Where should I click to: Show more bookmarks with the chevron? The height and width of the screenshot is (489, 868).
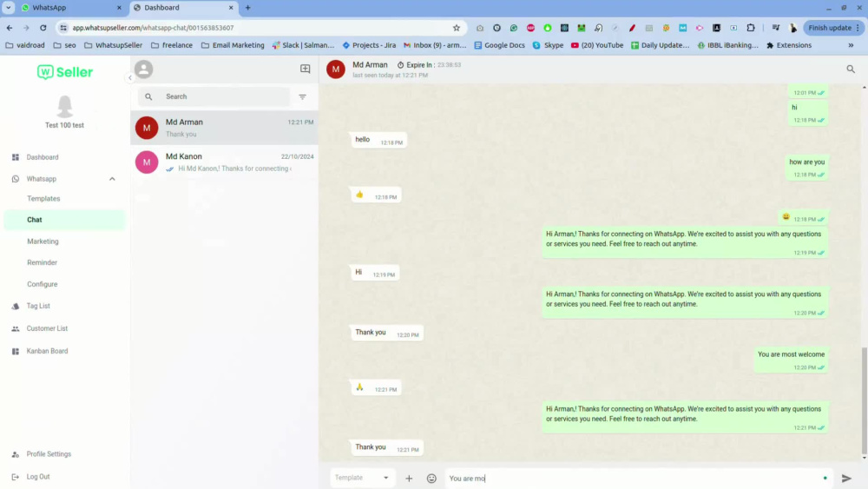coord(851,45)
